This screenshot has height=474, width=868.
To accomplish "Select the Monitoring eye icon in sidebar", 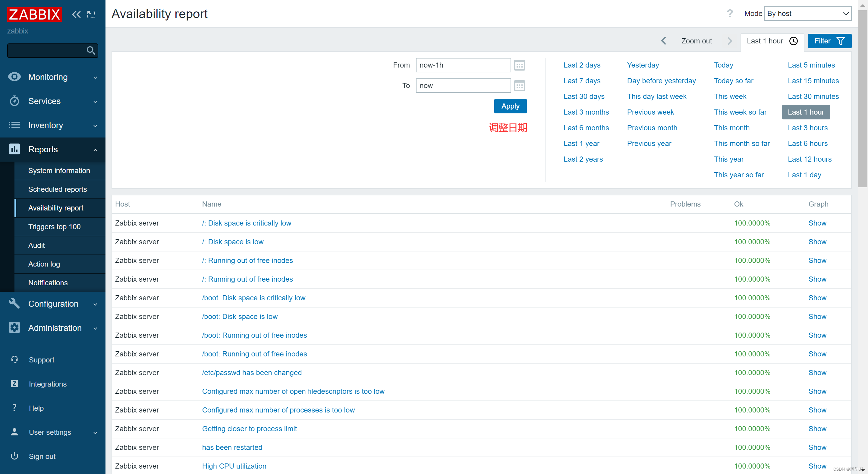I will [x=14, y=77].
